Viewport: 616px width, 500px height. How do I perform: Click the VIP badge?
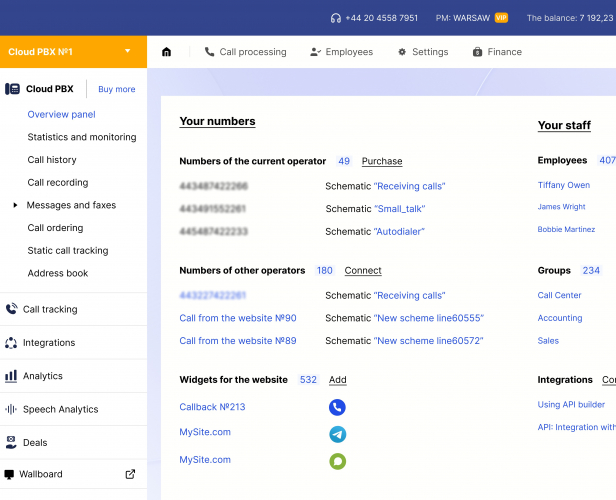click(x=501, y=18)
